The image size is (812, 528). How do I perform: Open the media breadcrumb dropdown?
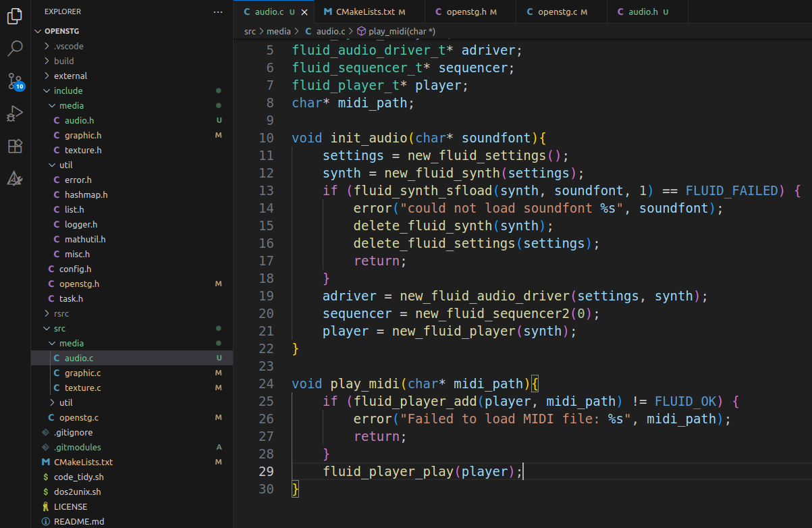tap(279, 30)
